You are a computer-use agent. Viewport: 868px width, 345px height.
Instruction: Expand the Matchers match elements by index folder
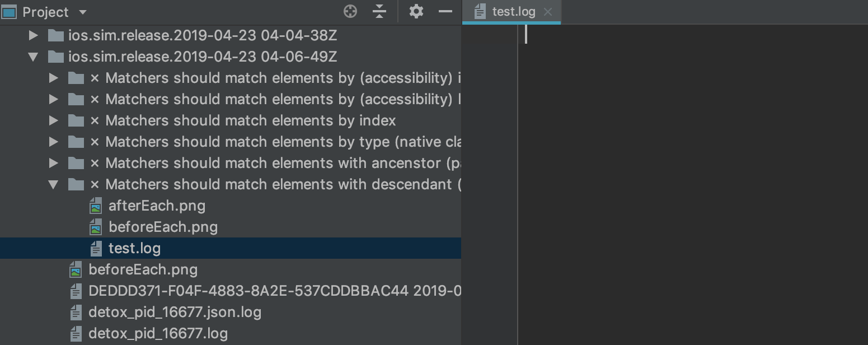click(54, 120)
